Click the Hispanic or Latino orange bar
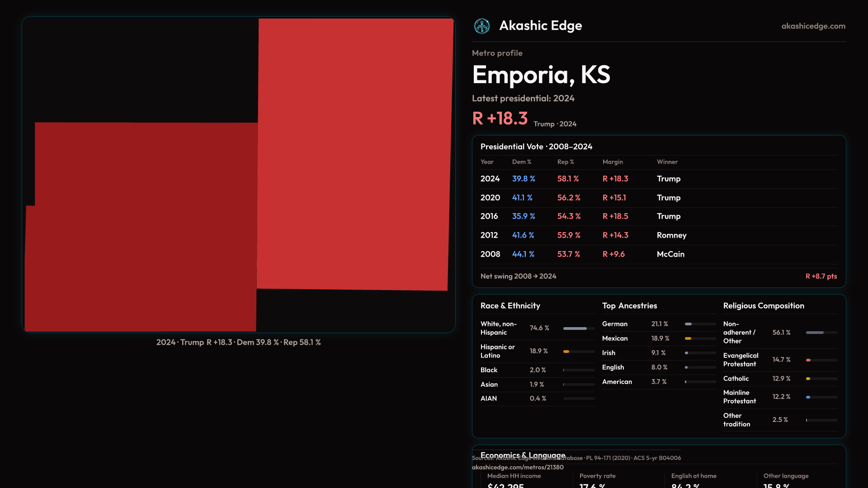Viewport: 868px width, 488px height. click(566, 352)
